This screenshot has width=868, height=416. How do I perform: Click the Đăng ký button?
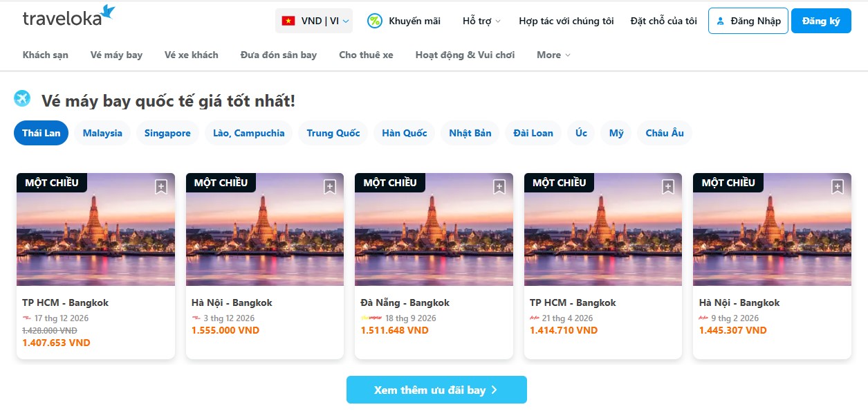[820, 21]
